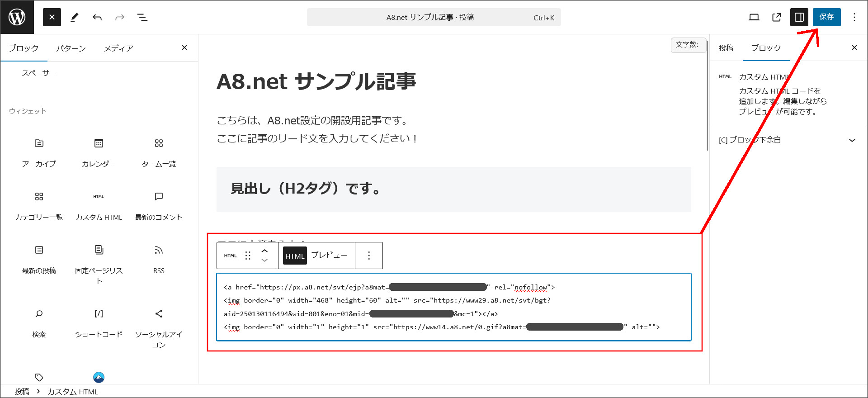Viewport: 868px width, 398px height.
Task: Undo the last change
Action: tap(97, 17)
